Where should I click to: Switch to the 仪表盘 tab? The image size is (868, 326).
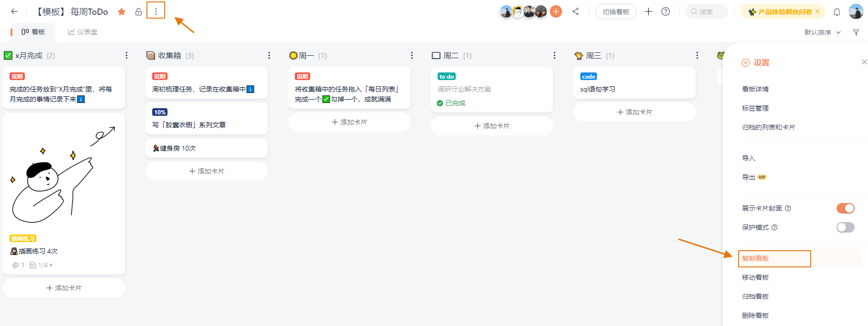83,32
